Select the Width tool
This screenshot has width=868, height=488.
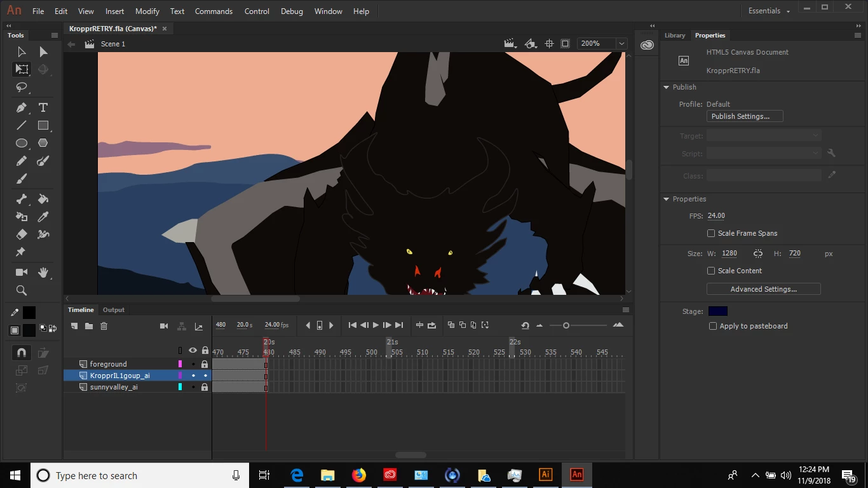coord(43,234)
